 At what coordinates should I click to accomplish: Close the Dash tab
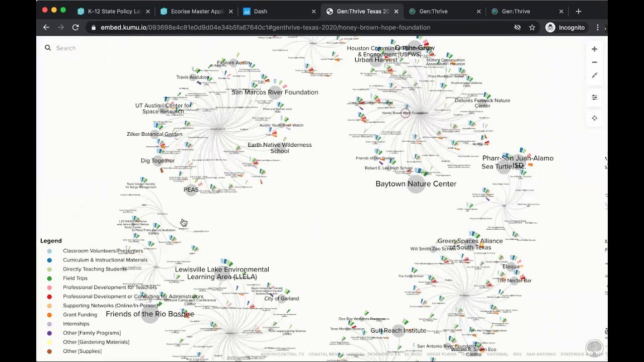click(x=313, y=11)
